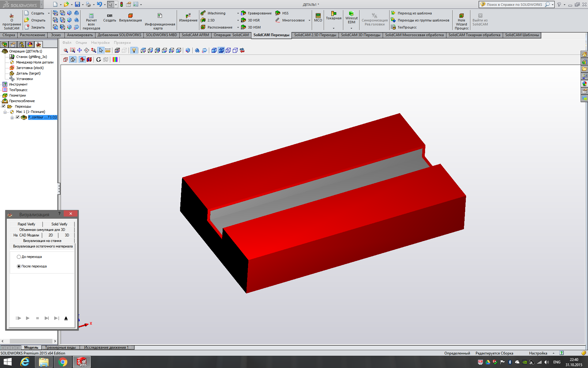Collapse the Мас 1 (1- Позиция) node

coord(5,112)
